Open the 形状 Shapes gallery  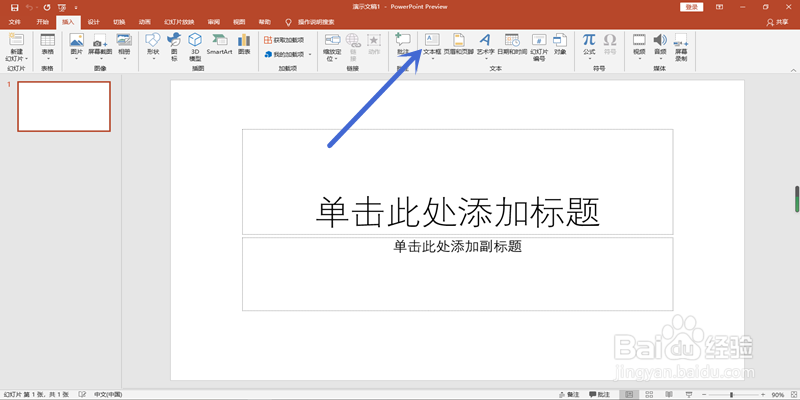point(153,47)
